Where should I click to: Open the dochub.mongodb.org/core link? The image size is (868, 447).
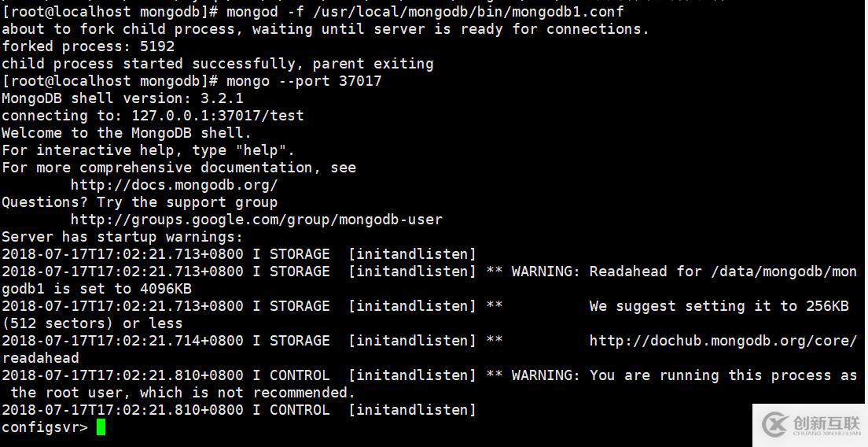click(x=723, y=341)
